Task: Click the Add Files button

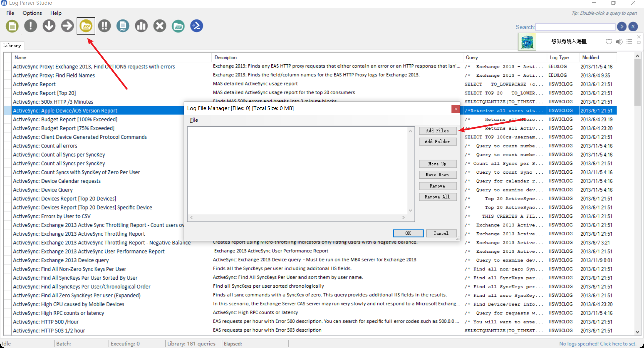Action: coord(438,131)
